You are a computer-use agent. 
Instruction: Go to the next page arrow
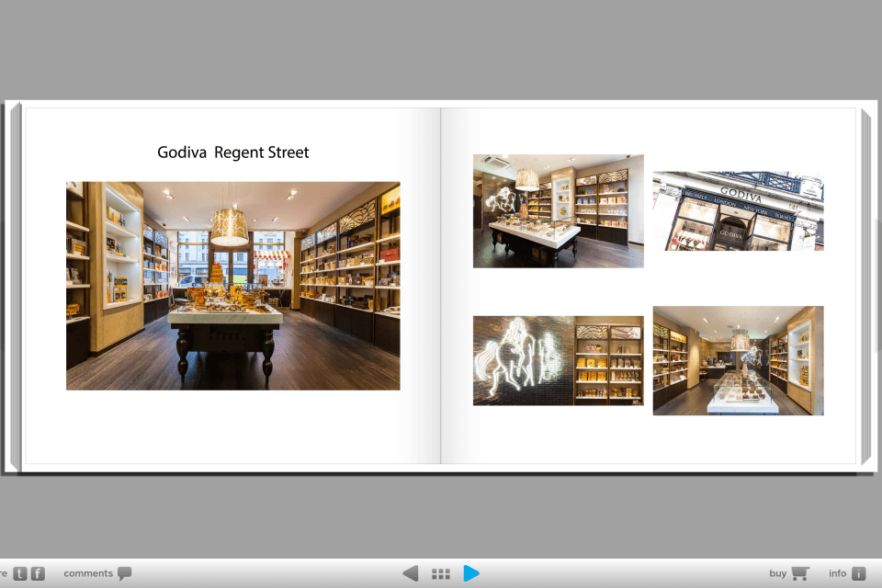(x=471, y=573)
